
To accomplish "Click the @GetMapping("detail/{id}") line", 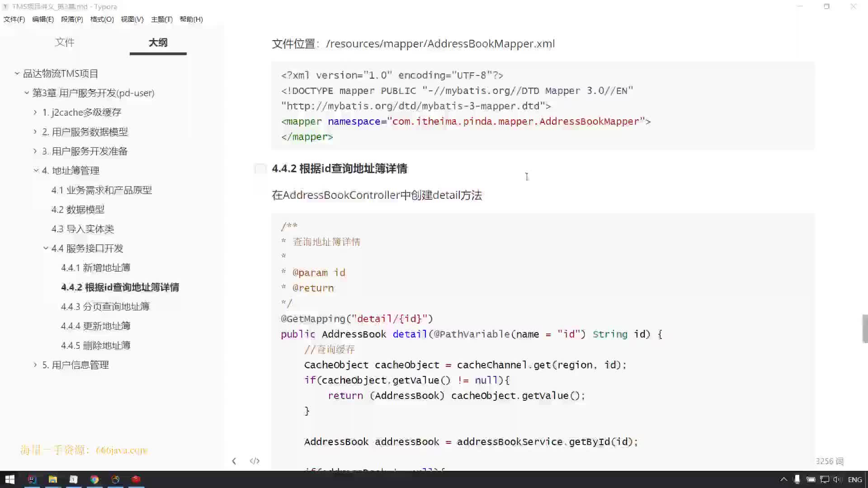I will tap(357, 319).
